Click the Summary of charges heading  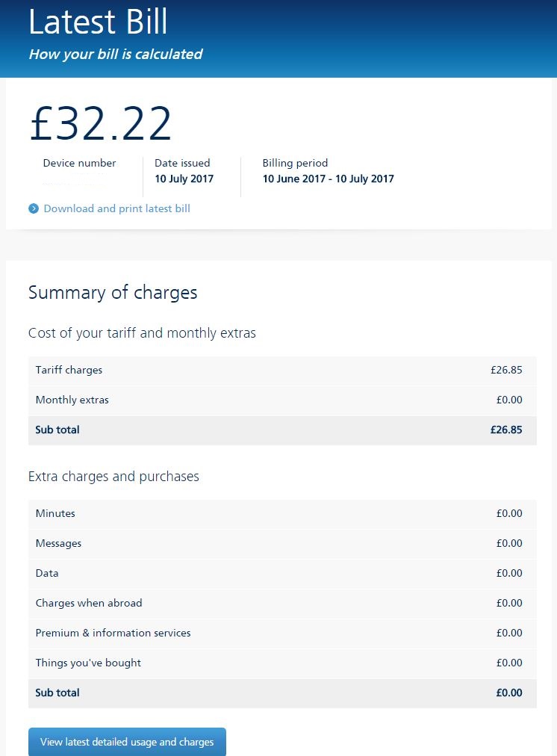(x=112, y=293)
